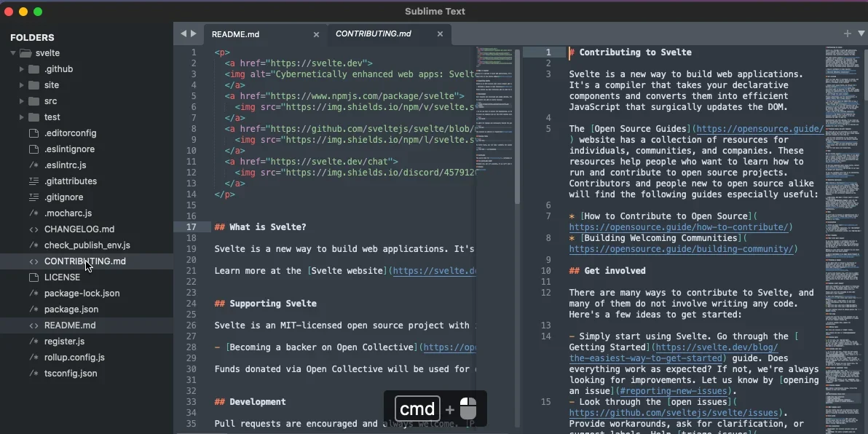Click the check_publish_env.js code icon

(33, 246)
